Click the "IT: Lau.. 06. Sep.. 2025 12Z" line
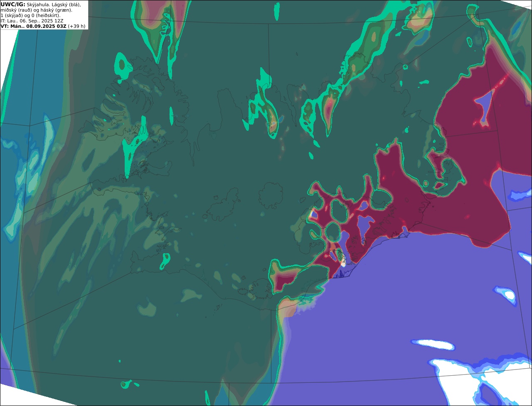Screen dimensions: 532x406 point(32,20)
